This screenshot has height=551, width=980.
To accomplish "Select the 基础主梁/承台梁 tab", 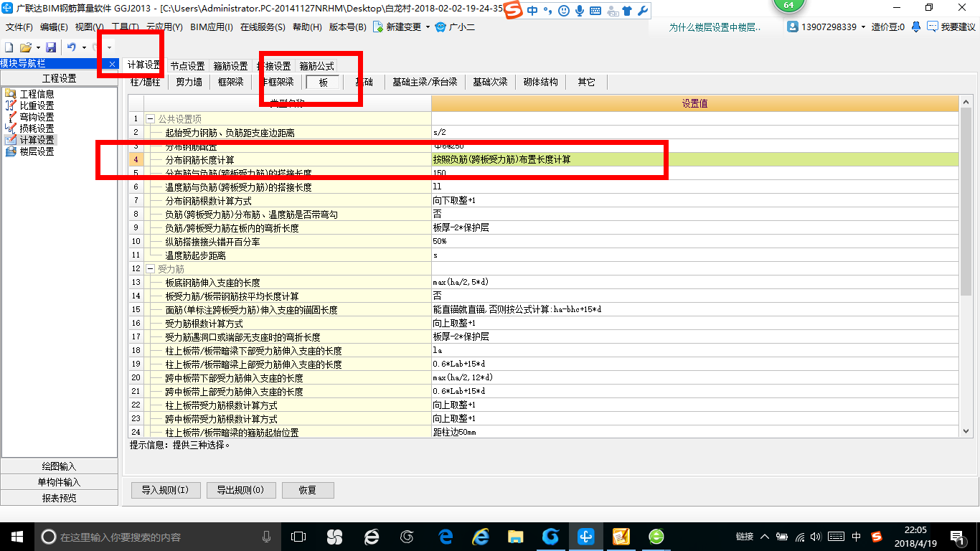I will tap(425, 82).
